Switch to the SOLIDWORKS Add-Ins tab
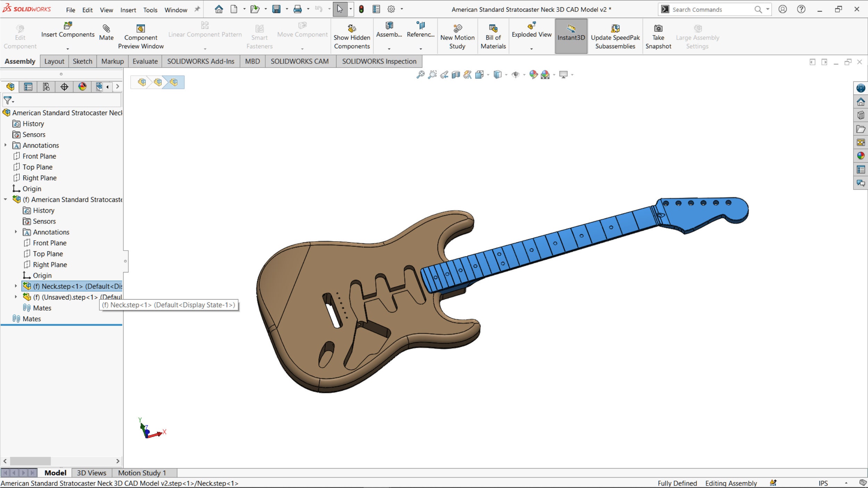 click(x=201, y=61)
